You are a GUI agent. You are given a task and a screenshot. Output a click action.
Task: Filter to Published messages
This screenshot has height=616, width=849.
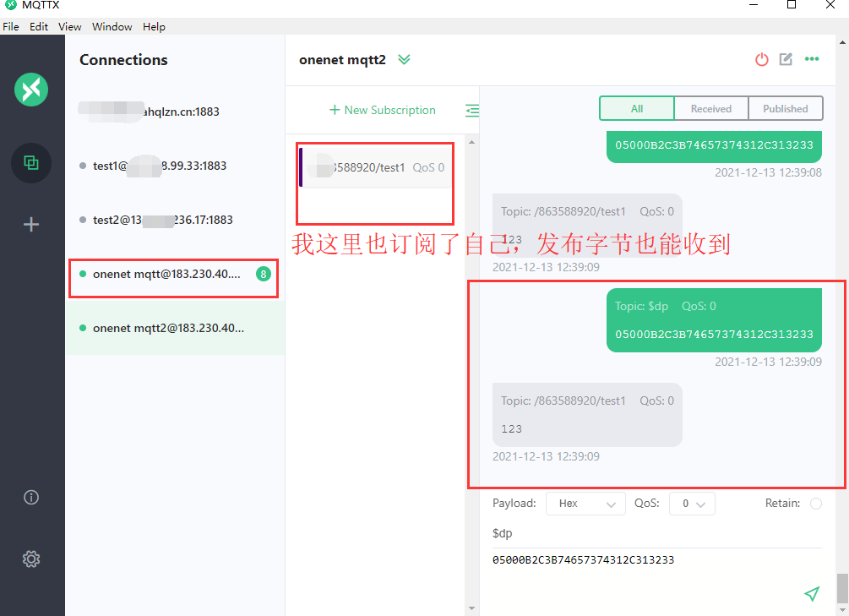[x=786, y=108]
